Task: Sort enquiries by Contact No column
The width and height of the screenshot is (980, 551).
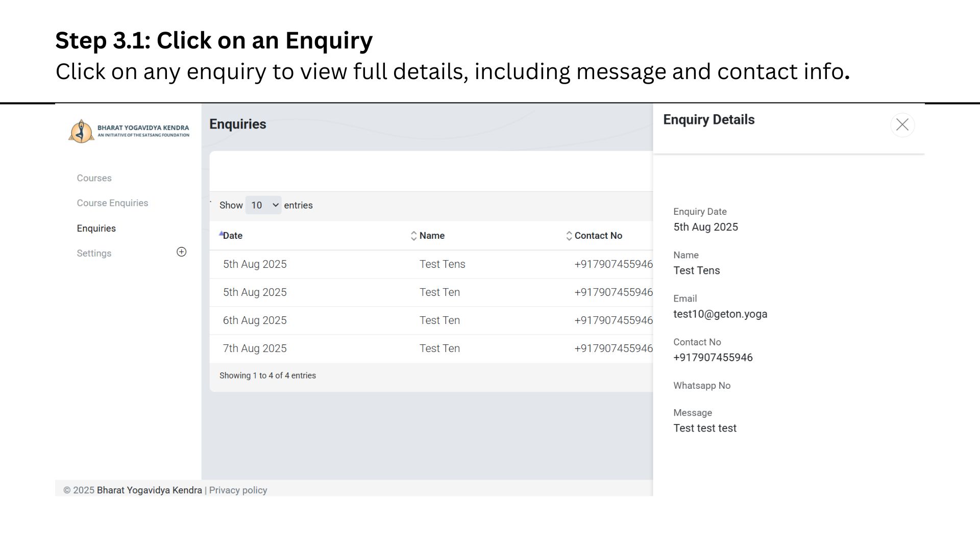Action: 569,236
